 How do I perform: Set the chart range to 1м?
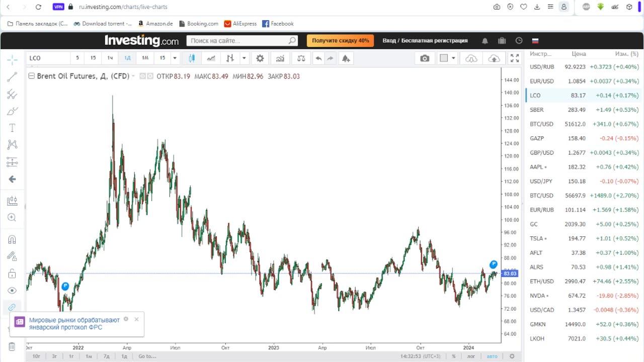pos(89,356)
